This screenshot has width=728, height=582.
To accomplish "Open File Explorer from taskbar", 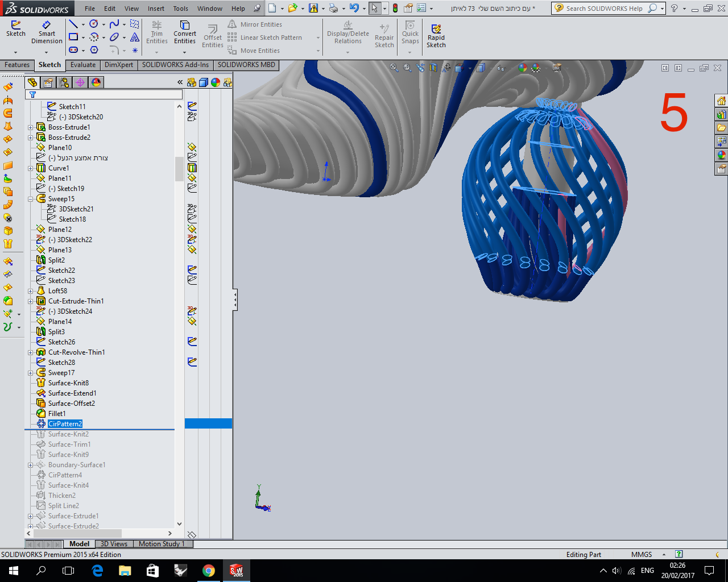I will [x=125, y=571].
